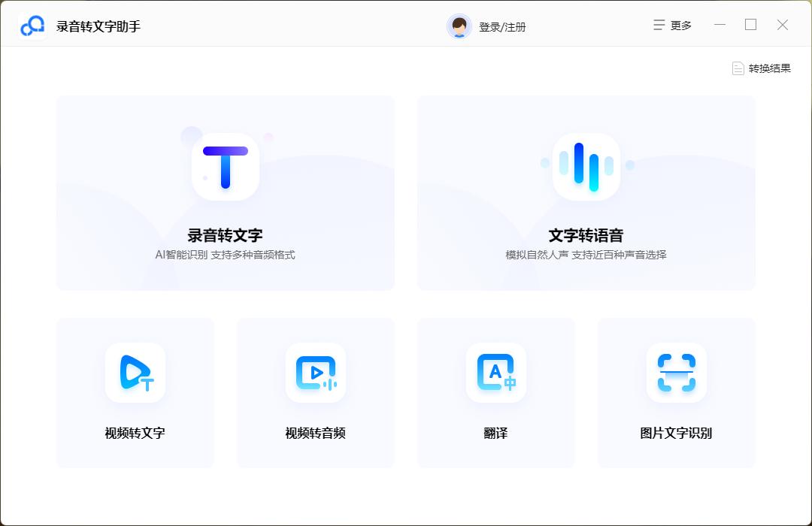The image size is (812, 526).
Task: Click the 文字转语音 title text
Action: (x=586, y=235)
